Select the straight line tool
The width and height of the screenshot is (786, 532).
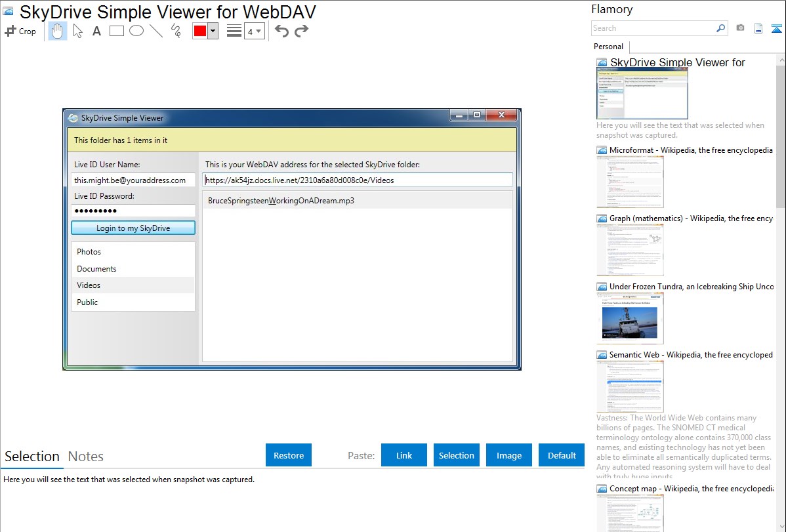pos(156,31)
